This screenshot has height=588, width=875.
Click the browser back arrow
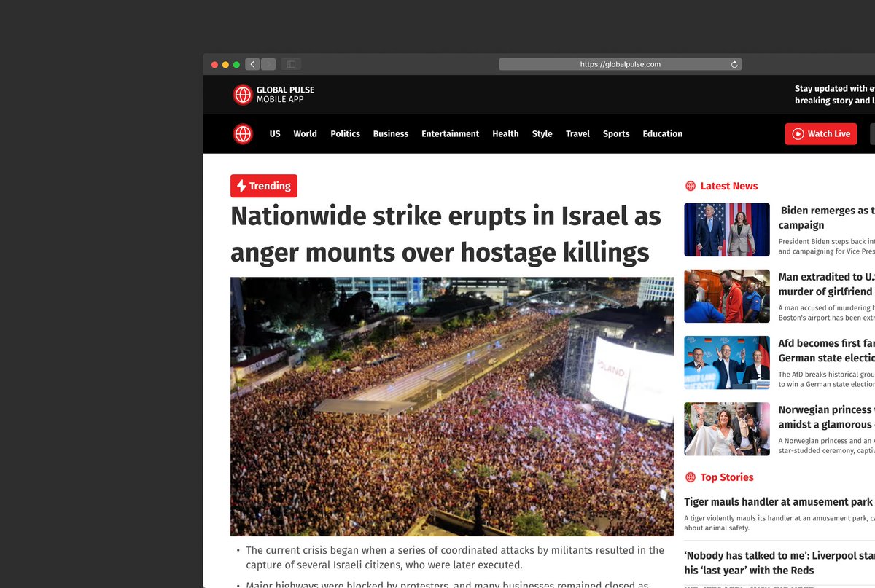pos(252,64)
